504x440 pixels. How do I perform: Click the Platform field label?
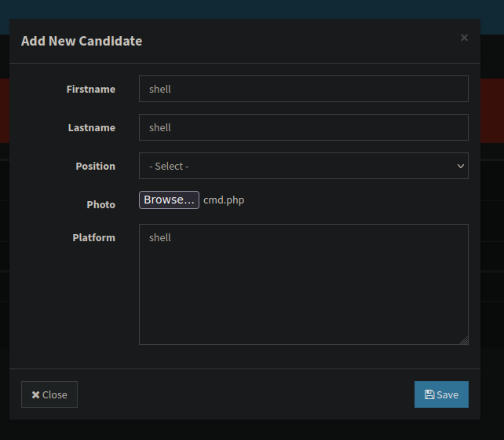pyautogui.click(x=93, y=237)
